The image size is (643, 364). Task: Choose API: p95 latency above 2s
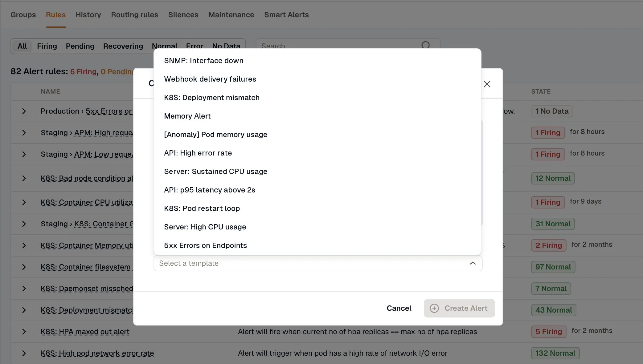point(317,190)
